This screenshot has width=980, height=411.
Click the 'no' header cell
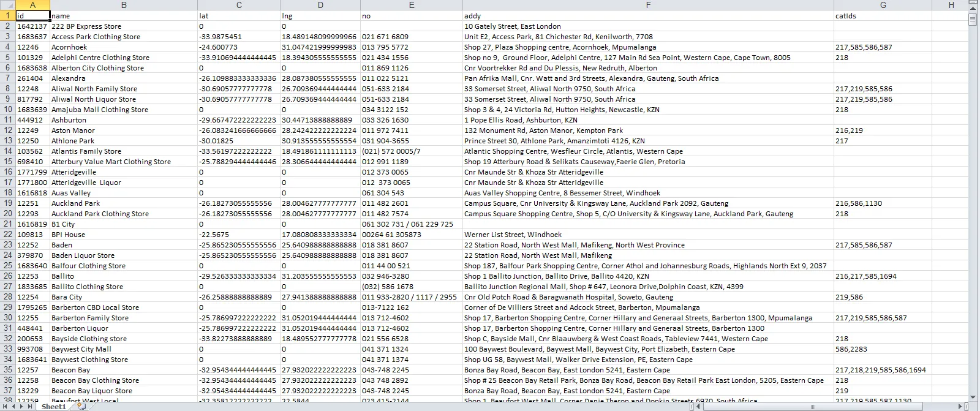[412, 16]
